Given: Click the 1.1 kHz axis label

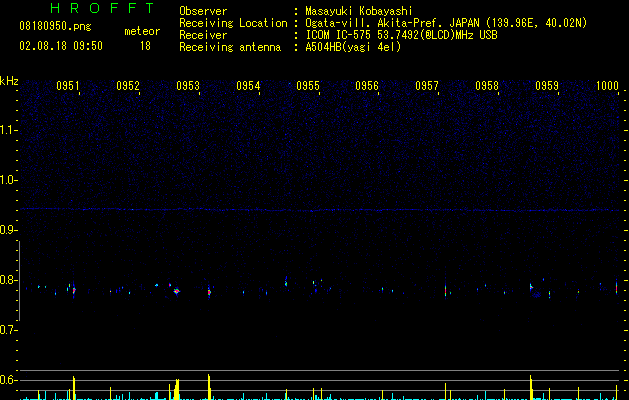Looking at the screenshot, I should [x=7, y=130].
